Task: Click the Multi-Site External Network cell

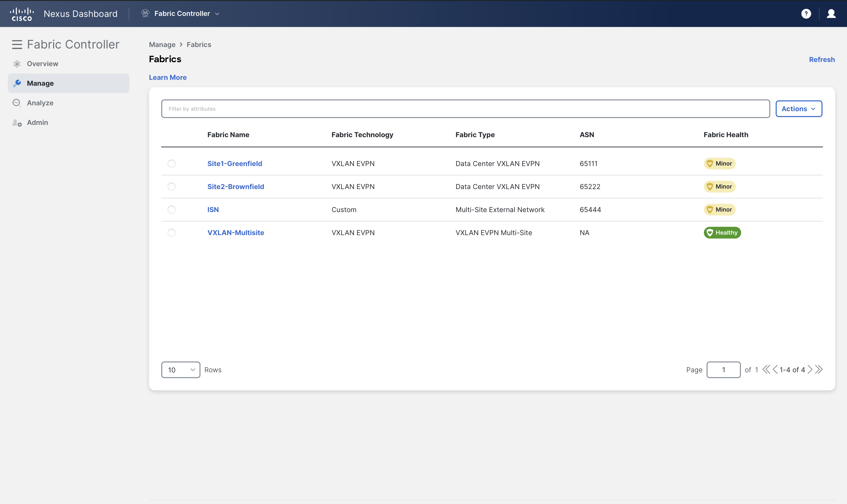Action: 500,210
